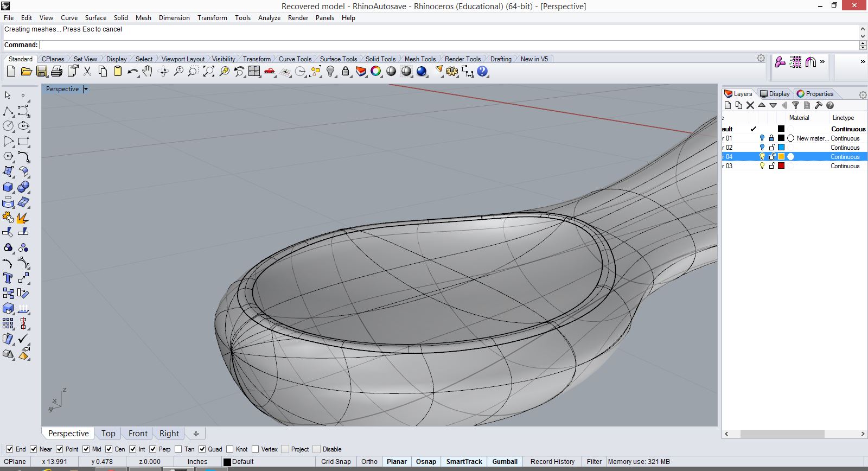Click the layer filter funnel icon
This screenshot has width=868, height=471.
(x=795, y=106)
